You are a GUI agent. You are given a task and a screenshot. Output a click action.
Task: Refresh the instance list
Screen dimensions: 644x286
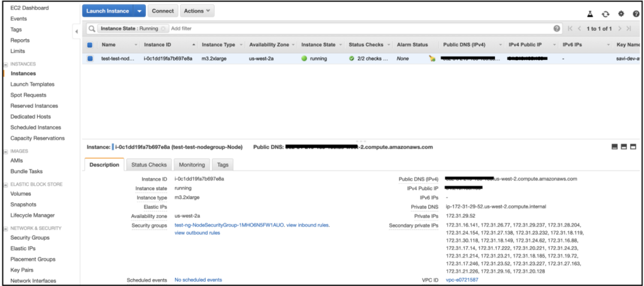pos(606,14)
